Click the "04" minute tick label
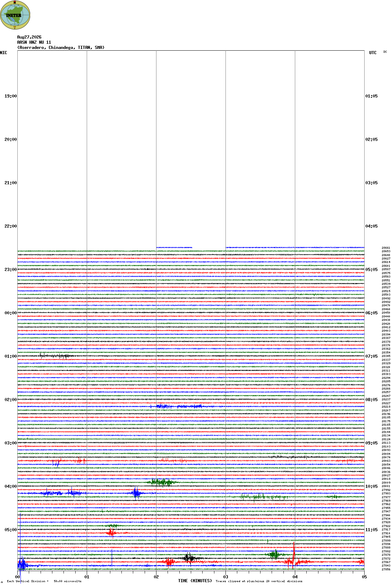 295,577
